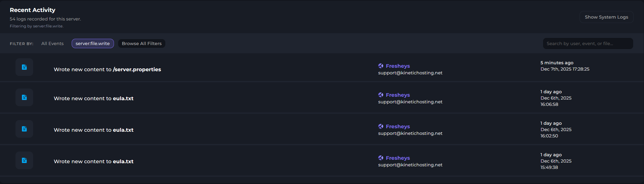This screenshot has height=184, width=644.
Task: Click the Fresheys username in the server.properties row
Action: click(x=398, y=66)
